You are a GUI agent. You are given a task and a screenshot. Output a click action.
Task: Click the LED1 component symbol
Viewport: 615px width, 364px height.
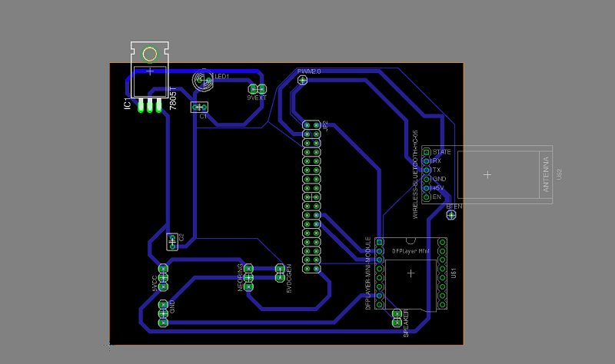point(203,81)
